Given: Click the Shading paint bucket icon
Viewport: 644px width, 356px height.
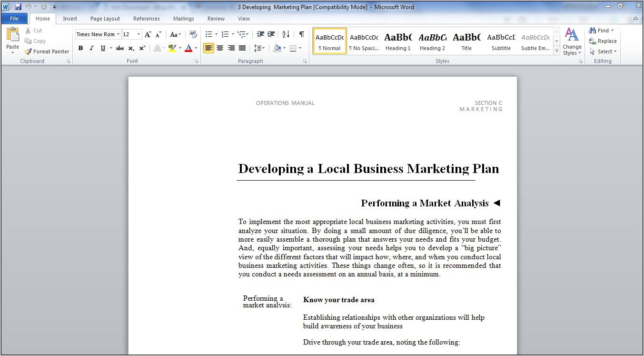Looking at the screenshot, I should coord(277,48).
